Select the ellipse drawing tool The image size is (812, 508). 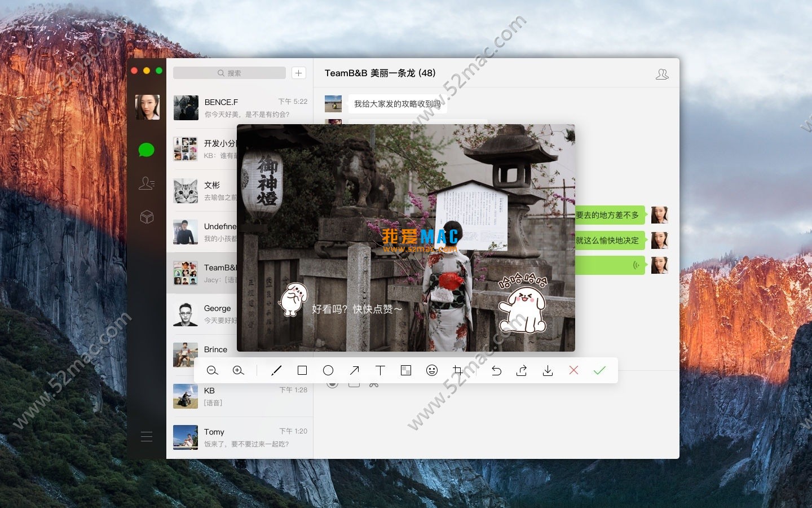point(328,370)
